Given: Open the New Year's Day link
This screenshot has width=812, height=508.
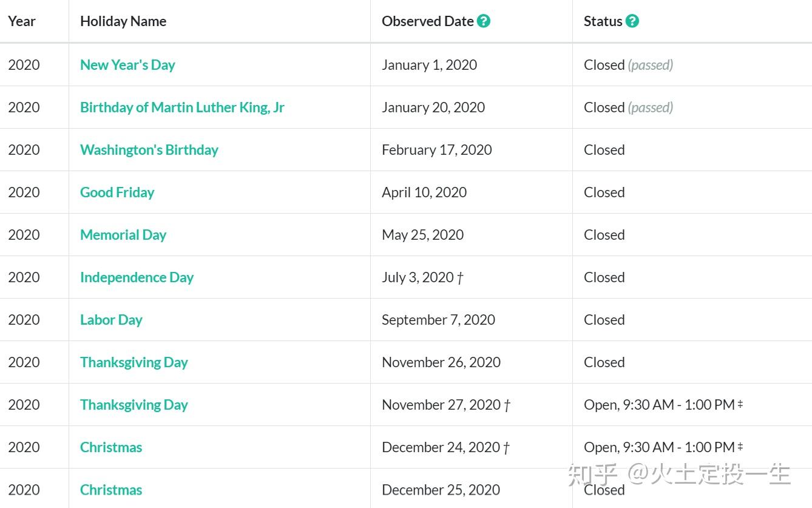Looking at the screenshot, I should tap(127, 65).
